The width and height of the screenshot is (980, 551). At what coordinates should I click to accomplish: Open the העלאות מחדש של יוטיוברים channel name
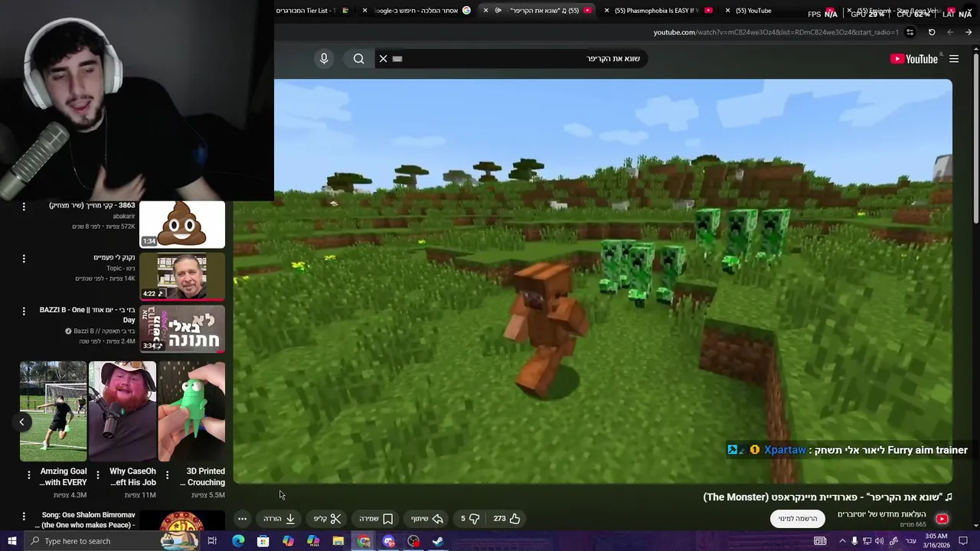click(x=882, y=514)
